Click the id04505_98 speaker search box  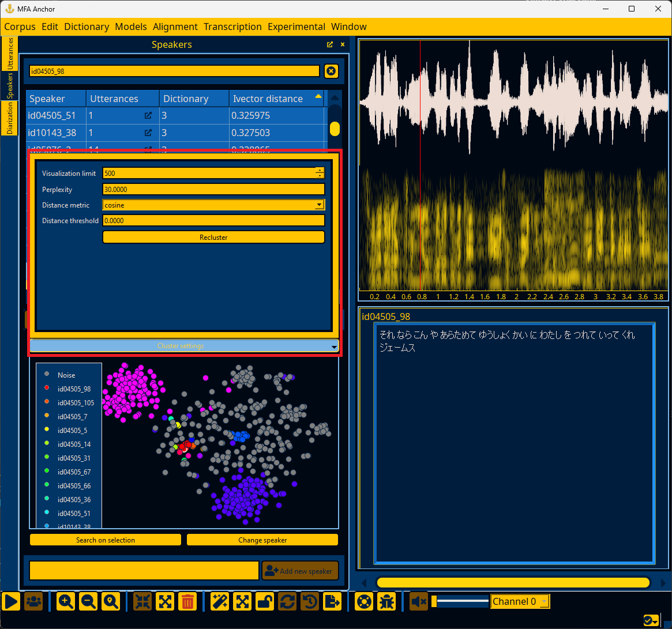point(174,71)
